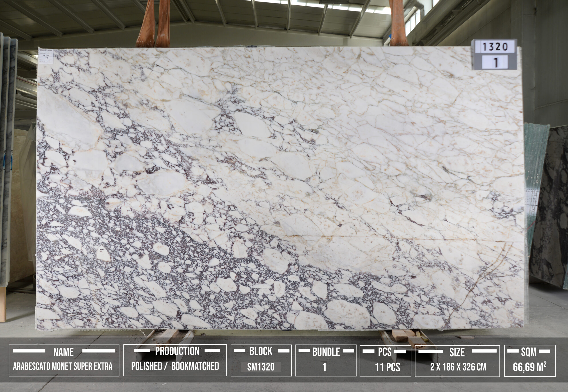The height and width of the screenshot is (392, 568).
Task: Click the grey tag showing number 1
Action: click(x=495, y=62)
